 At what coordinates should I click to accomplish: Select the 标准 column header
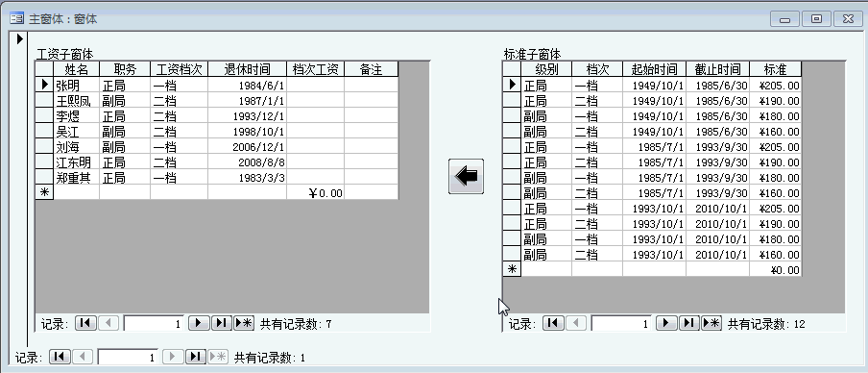tap(775, 69)
